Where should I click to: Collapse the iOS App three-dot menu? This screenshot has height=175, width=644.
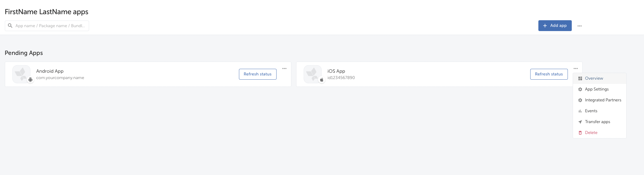[576, 68]
